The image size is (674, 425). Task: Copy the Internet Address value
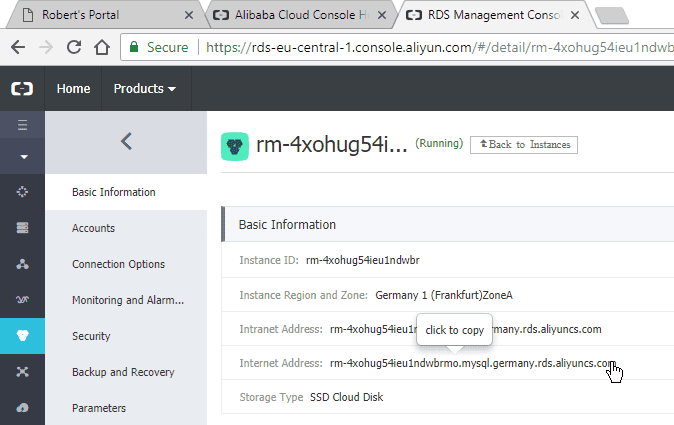pyautogui.click(x=472, y=364)
